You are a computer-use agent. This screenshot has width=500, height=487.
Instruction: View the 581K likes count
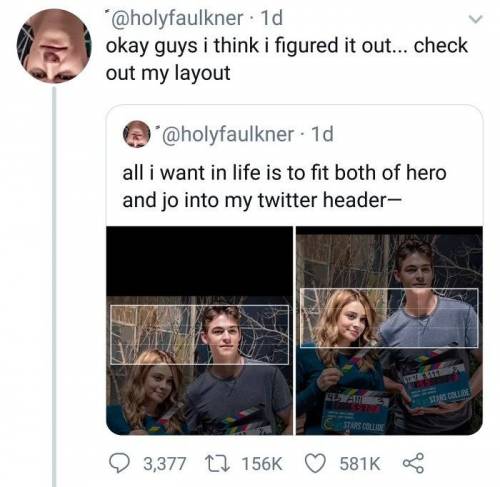point(360,464)
